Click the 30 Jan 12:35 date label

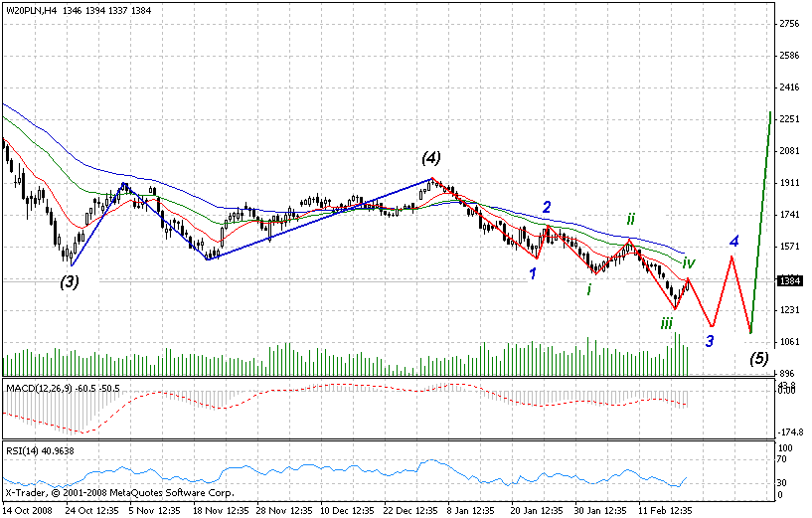point(601,511)
